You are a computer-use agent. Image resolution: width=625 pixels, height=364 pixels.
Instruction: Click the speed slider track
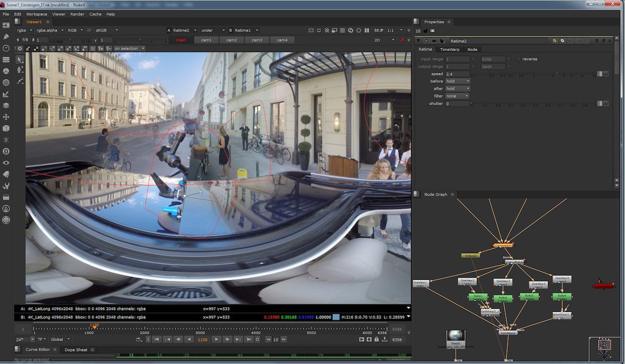[531, 74]
